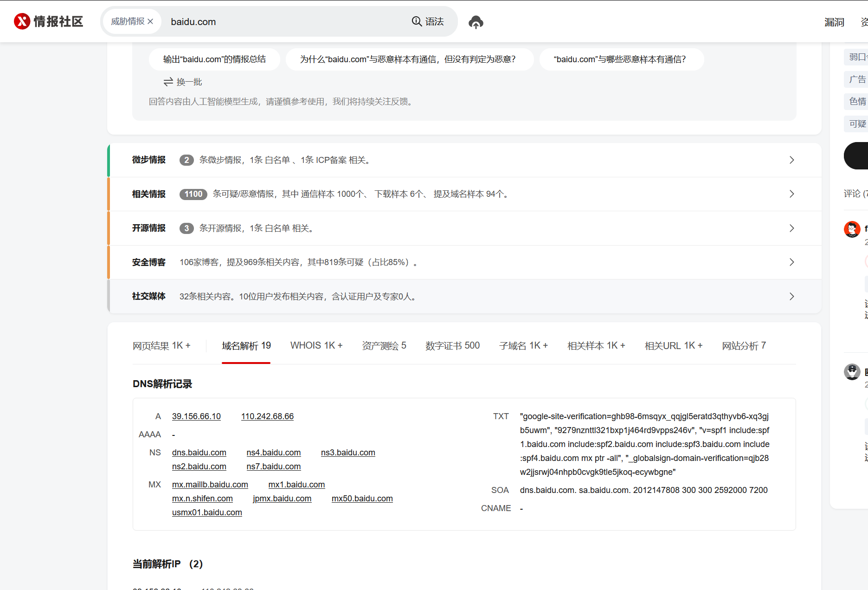Click the cloud upload icon
Viewport: 868px width, 590px height.
[476, 22]
